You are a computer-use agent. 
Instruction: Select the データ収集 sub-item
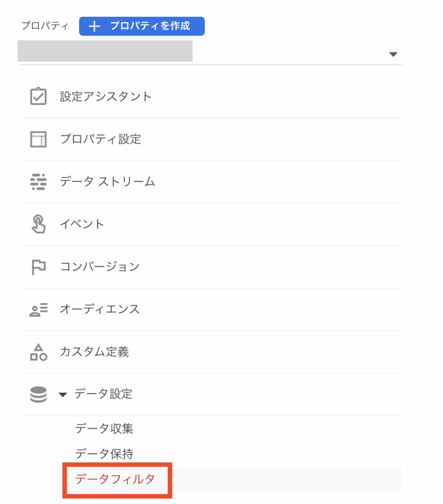click(x=104, y=429)
